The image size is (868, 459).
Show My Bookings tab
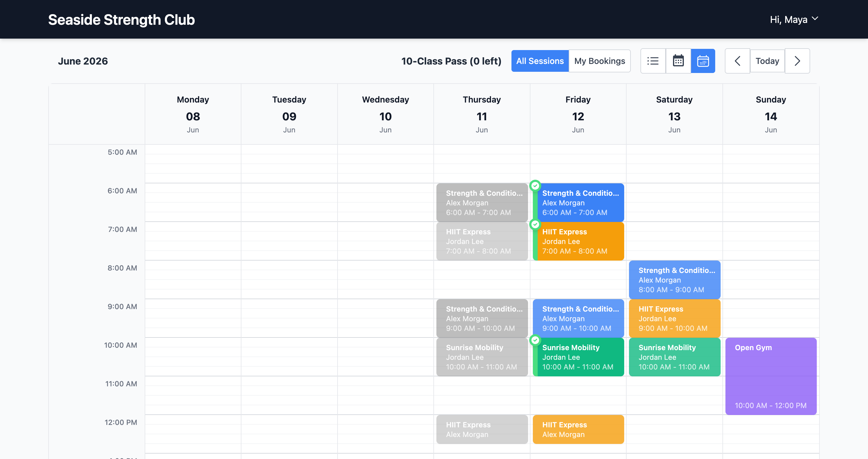tap(599, 61)
